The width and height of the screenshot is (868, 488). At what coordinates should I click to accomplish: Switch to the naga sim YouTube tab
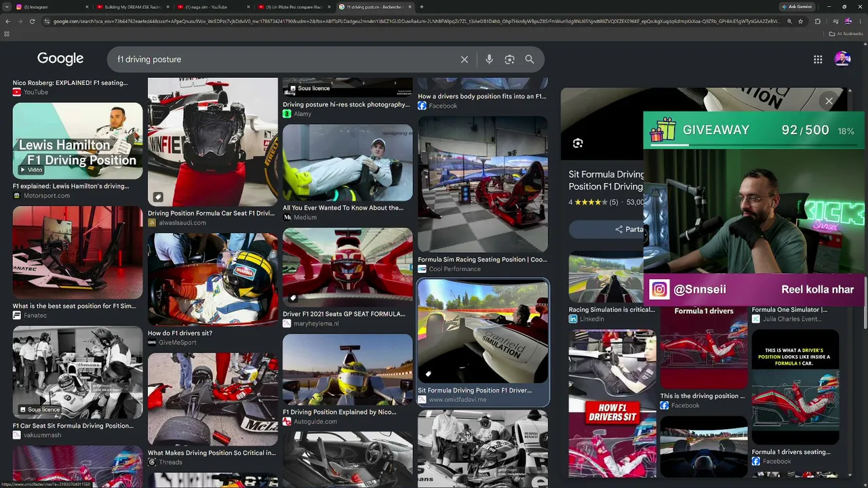213,7
